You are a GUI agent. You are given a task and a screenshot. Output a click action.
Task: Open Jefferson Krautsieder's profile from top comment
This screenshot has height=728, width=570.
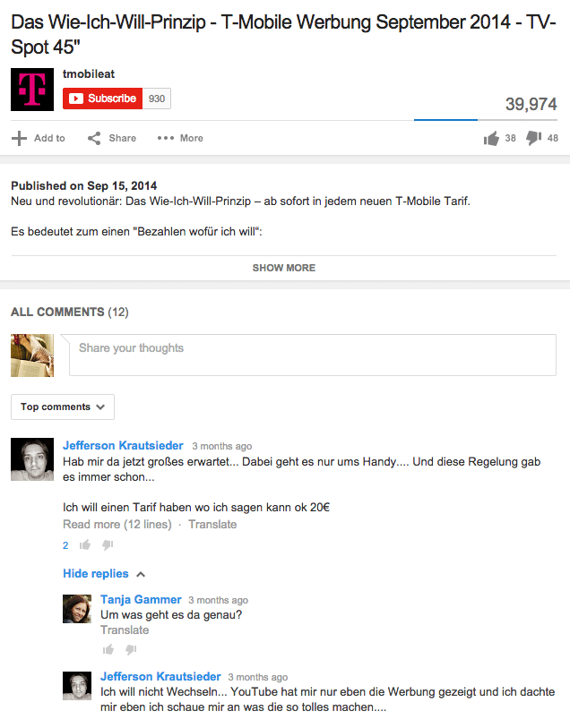pyautogui.click(x=123, y=446)
